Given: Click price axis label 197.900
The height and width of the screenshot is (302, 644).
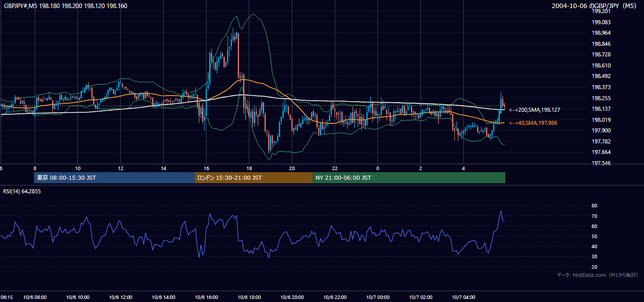Looking at the screenshot, I should 601,130.
